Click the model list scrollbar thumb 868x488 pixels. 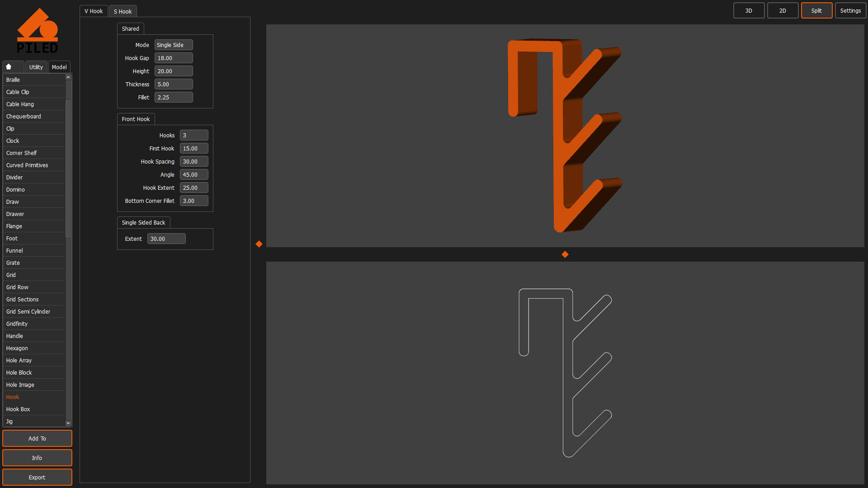tap(68, 168)
